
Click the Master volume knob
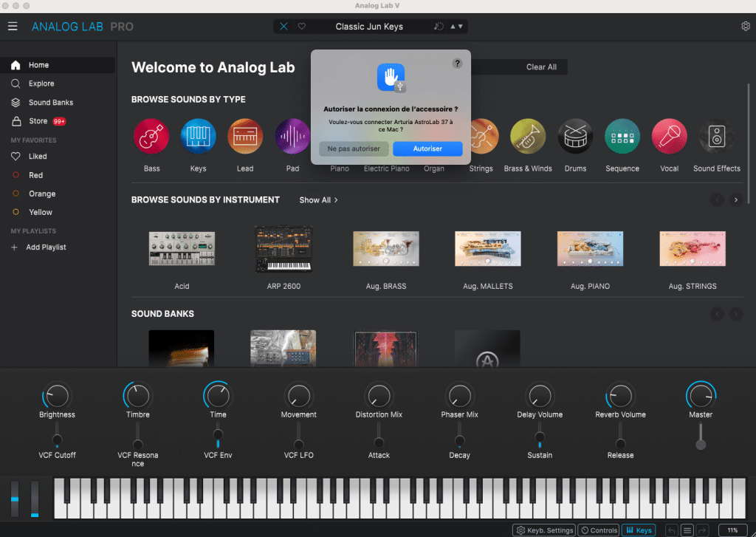(701, 397)
